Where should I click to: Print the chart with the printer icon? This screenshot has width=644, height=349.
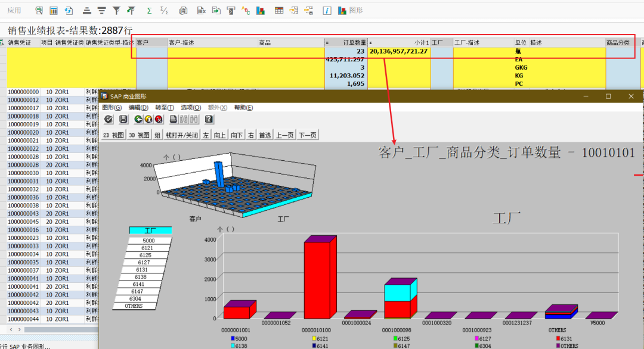tap(174, 119)
